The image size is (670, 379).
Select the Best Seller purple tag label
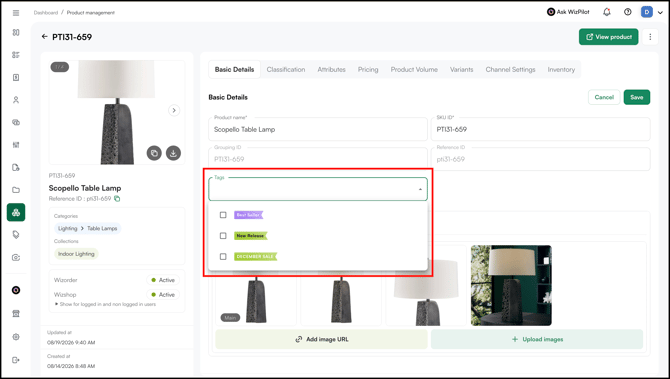click(x=248, y=215)
